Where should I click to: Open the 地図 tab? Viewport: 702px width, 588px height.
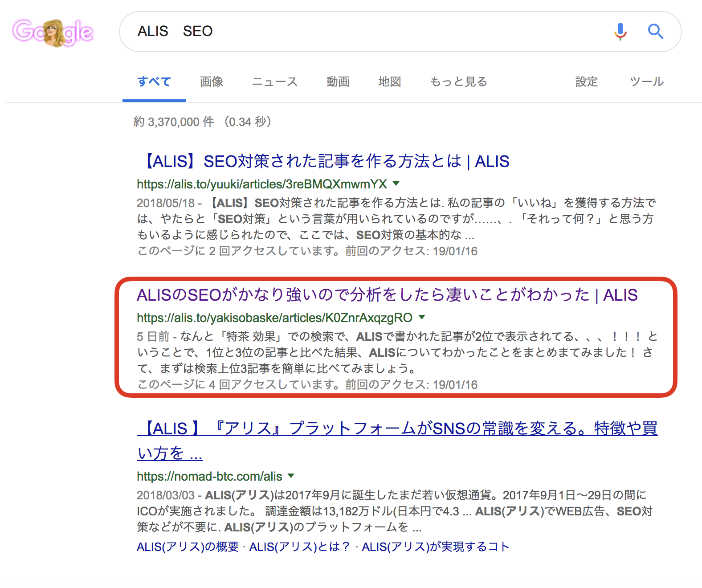click(x=390, y=82)
